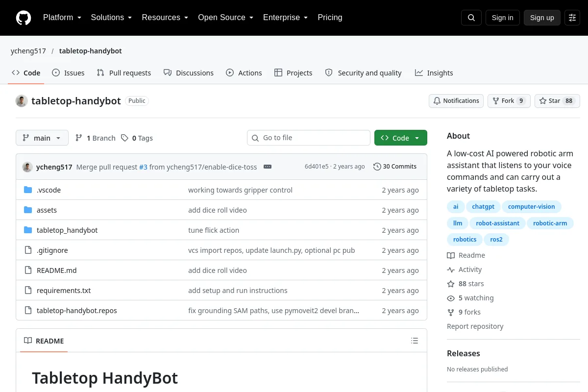The image size is (588, 392).
Task: Open the 30 Commits history
Action: coord(394,167)
